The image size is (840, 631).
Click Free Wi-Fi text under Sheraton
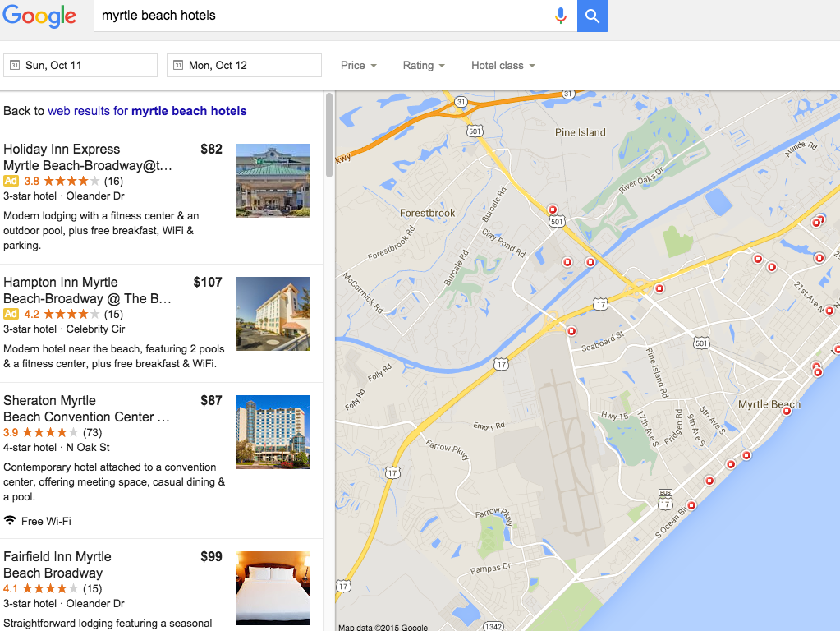[x=46, y=521]
